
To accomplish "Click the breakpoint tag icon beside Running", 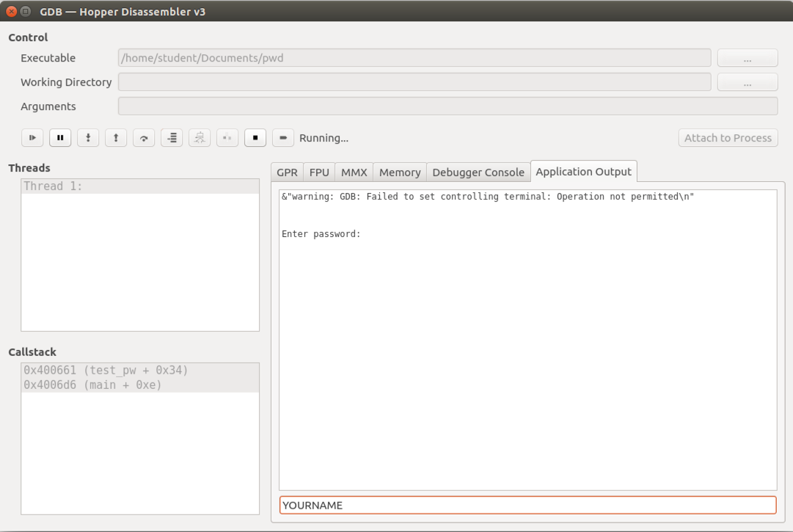I will click(x=283, y=137).
